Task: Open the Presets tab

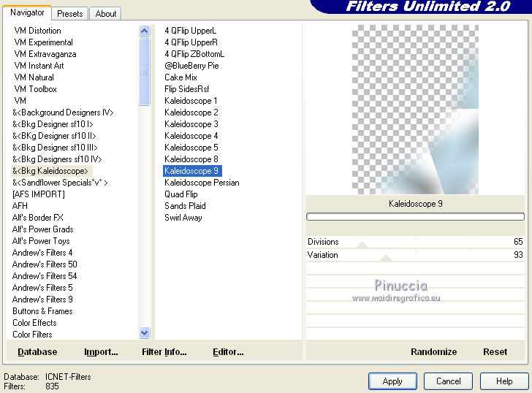Action: point(70,14)
